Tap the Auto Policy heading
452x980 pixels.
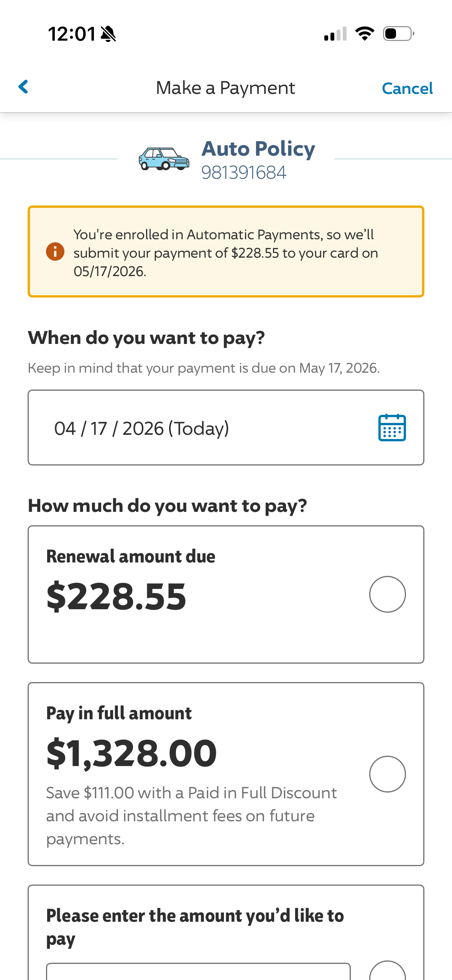point(258,149)
